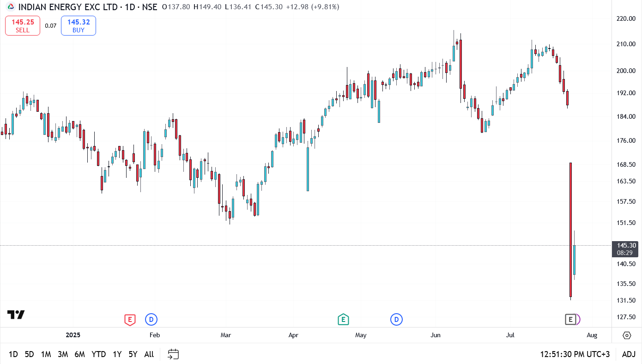
Task: Select the 1M range tab
Action: (46, 354)
